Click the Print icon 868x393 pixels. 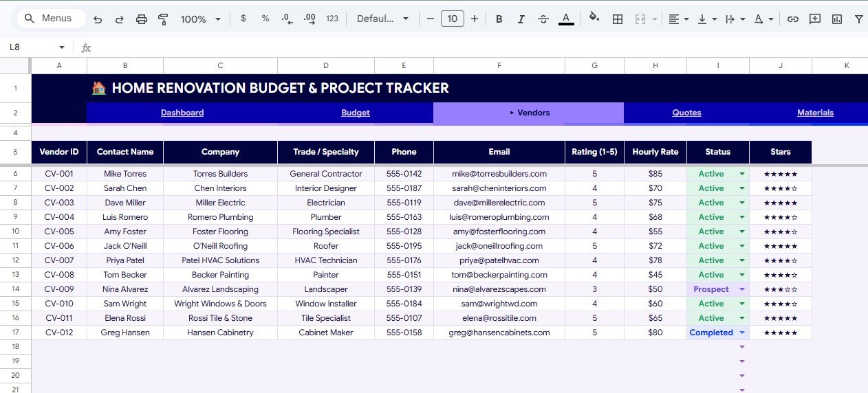click(142, 19)
